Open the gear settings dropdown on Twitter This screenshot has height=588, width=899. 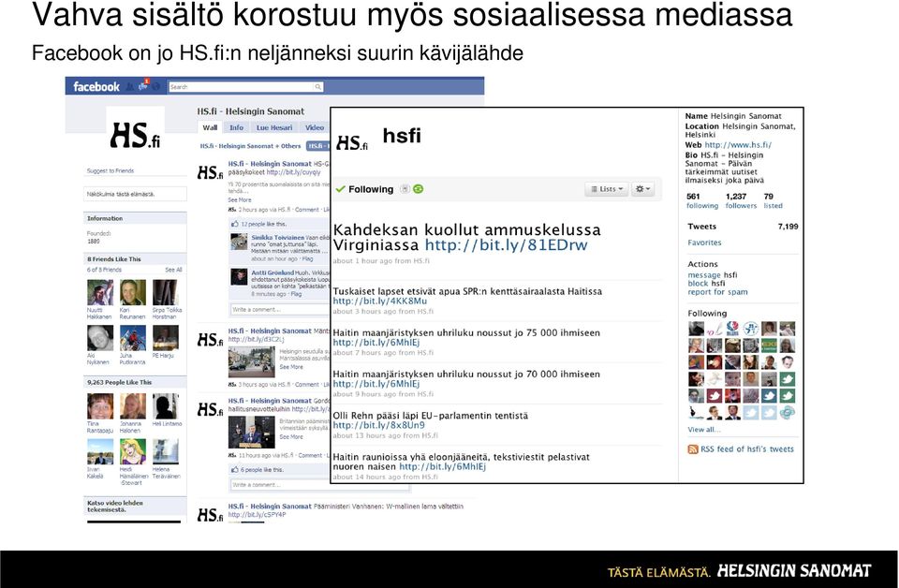[642, 188]
